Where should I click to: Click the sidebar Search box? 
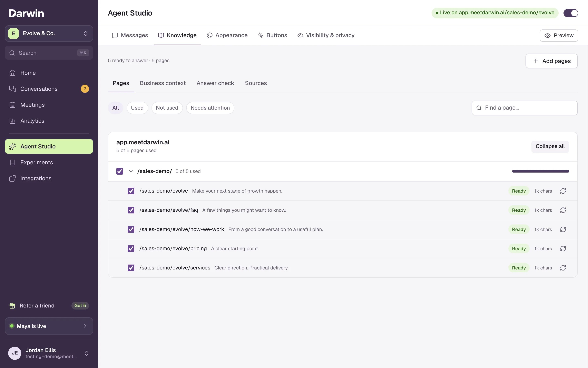[x=49, y=53]
